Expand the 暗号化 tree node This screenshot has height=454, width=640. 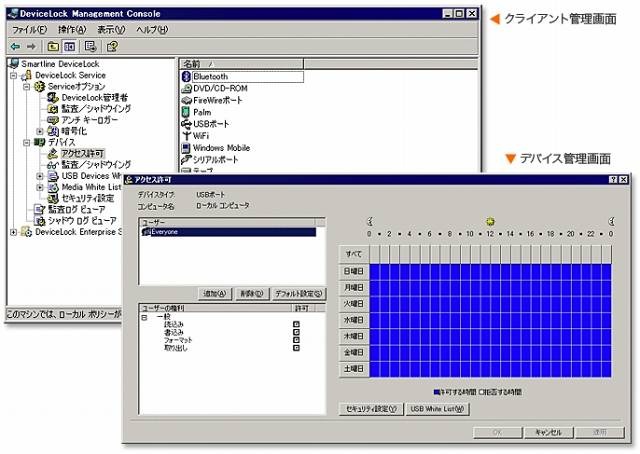pyautogui.click(x=40, y=131)
